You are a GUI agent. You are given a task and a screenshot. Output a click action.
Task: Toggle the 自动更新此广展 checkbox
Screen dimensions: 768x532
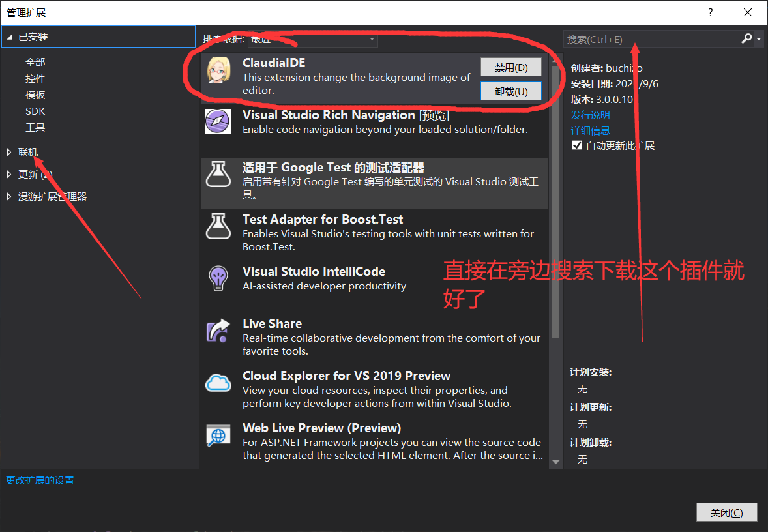[576, 145]
